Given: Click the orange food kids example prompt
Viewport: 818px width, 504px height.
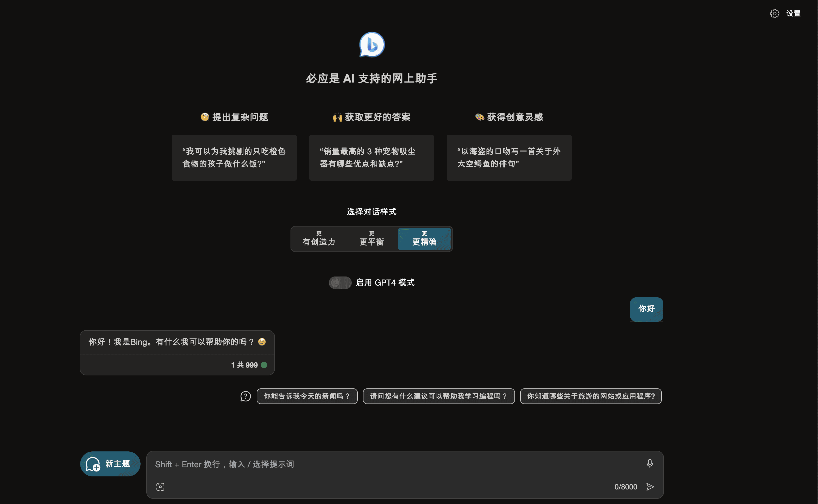Looking at the screenshot, I should tap(234, 158).
